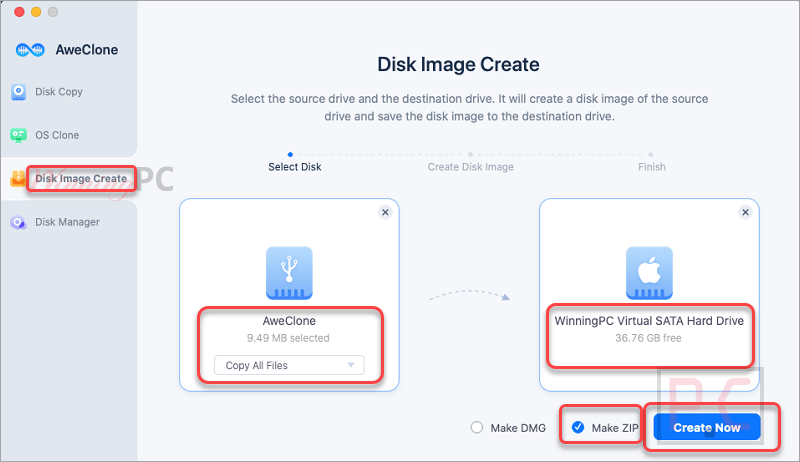This screenshot has height=462, width=800.
Task: Toggle the Make ZIP option
Action: (578, 427)
